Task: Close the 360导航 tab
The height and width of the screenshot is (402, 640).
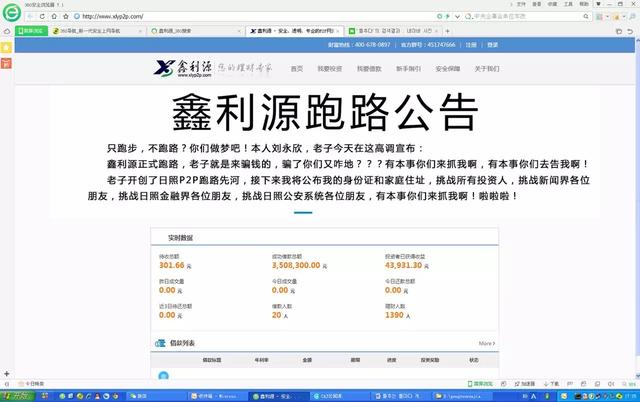Action: coord(140,31)
